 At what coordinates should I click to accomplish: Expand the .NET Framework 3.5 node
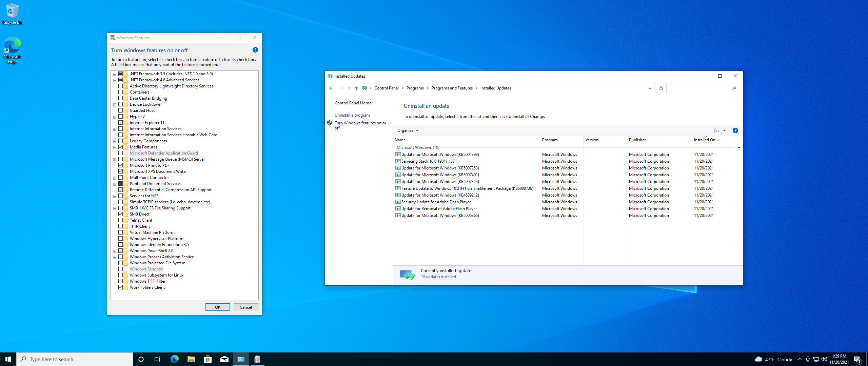pyautogui.click(x=115, y=74)
